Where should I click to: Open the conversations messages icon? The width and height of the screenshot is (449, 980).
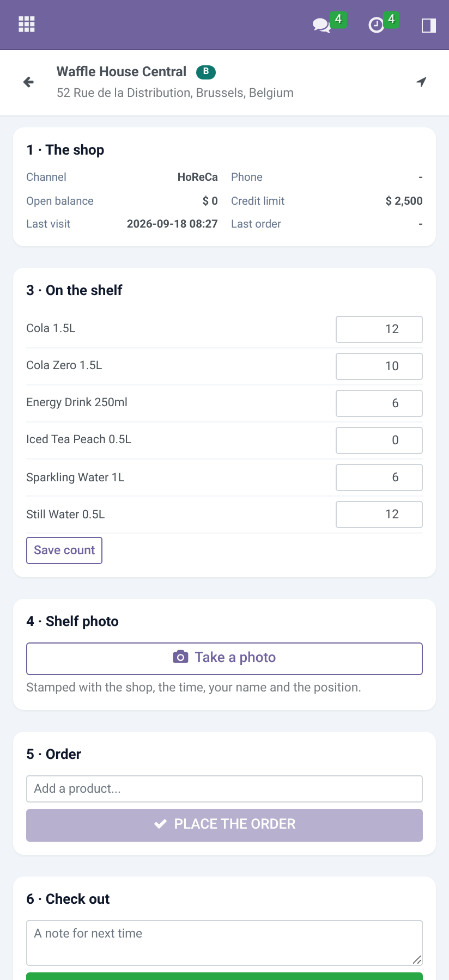pyautogui.click(x=321, y=25)
